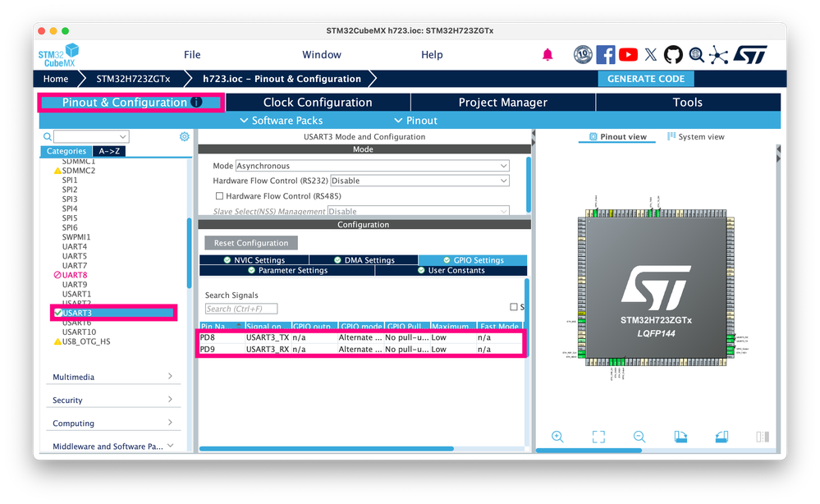Open DMA Settings tab

[364, 260]
